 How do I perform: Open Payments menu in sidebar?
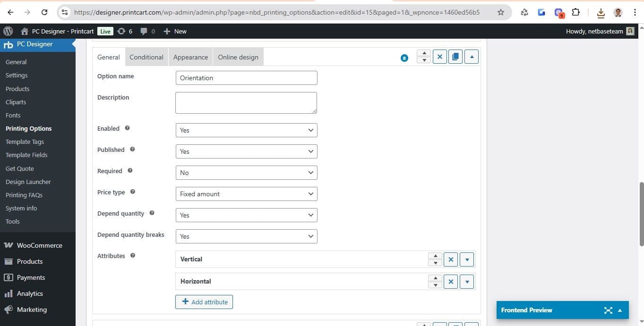pyautogui.click(x=38, y=277)
